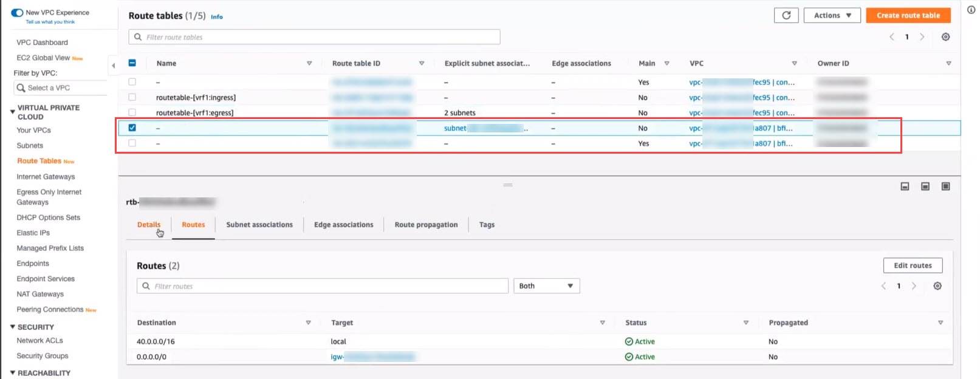Viewport: 980px width, 379px height.
Task: Open the info help panel icon
Action: click(x=971, y=10)
